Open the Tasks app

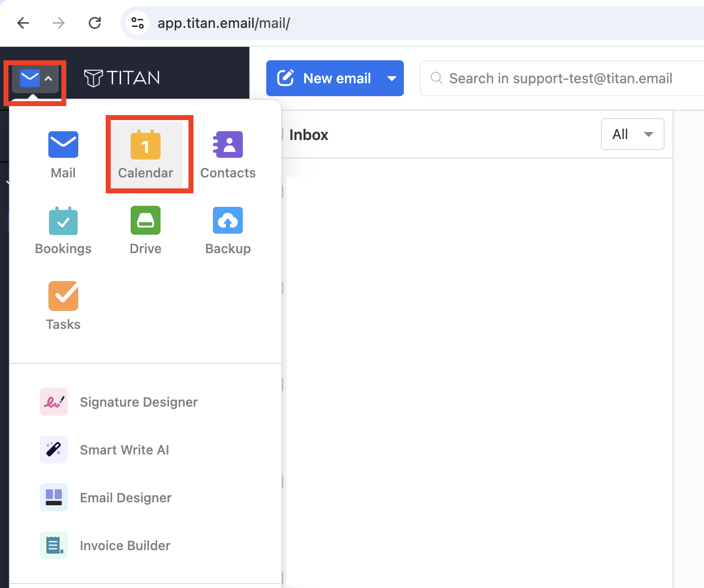click(x=63, y=306)
